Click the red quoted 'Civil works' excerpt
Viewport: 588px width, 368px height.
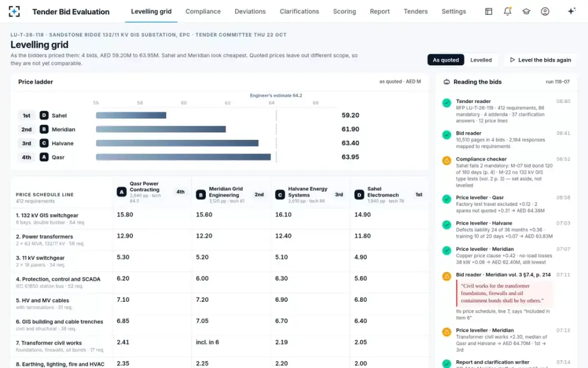click(x=504, y=293)
